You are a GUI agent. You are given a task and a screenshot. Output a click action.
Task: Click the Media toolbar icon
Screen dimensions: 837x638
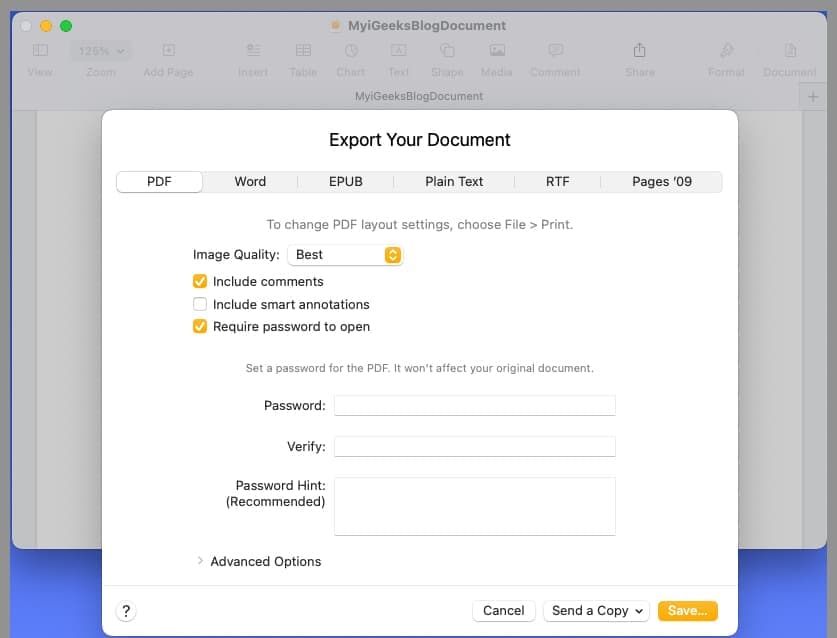point(497,50)
